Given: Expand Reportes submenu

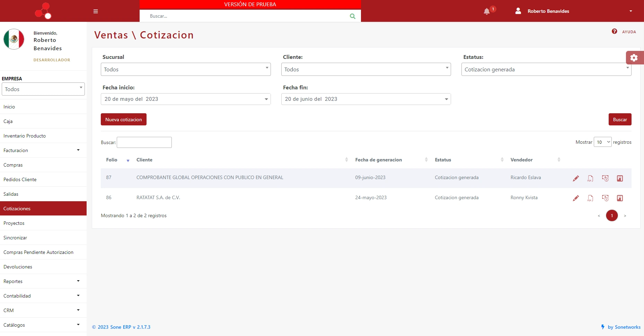Looking at the screenshot, I should (78, 281).
